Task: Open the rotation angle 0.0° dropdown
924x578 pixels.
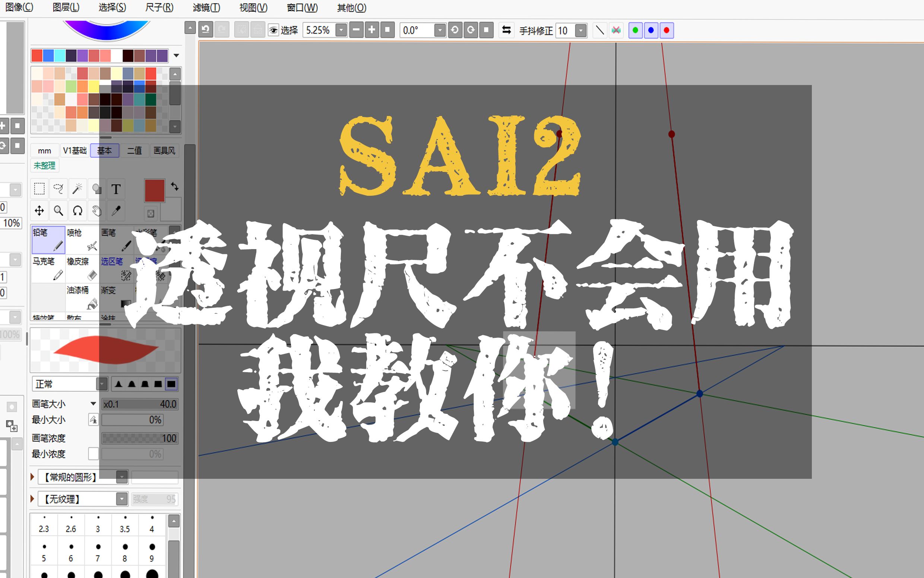Action: 440,30
